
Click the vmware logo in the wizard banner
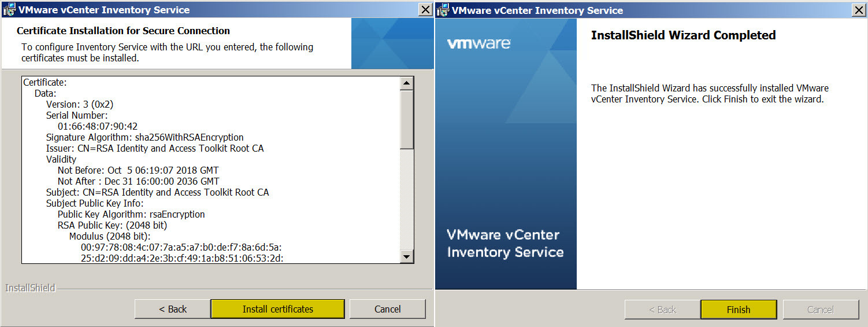point(478,43)
